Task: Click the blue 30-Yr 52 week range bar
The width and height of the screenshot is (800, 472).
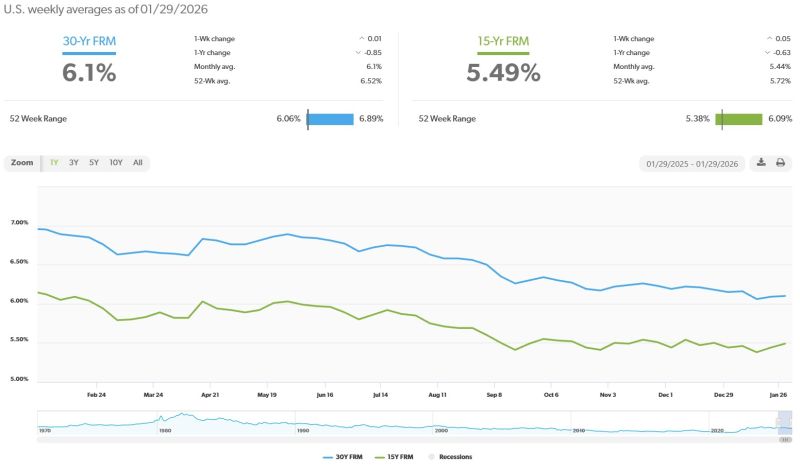Action: pyautogui.click(x=331, y=119)
